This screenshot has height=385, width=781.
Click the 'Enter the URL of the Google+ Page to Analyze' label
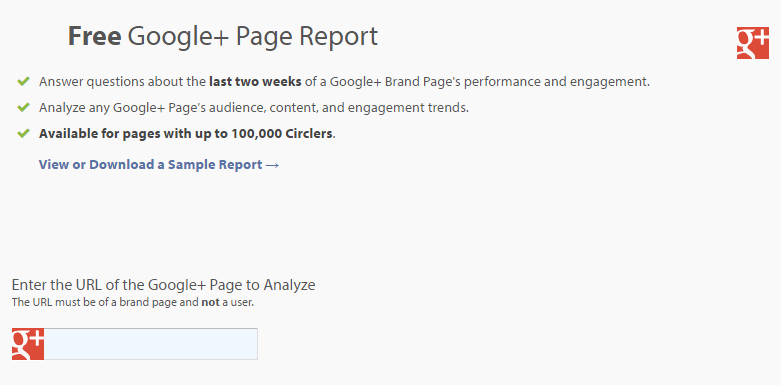point(163,285)
